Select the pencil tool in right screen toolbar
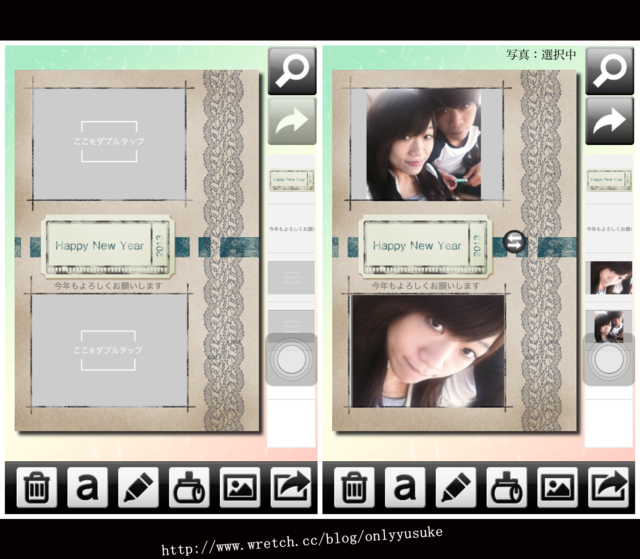This screenshot has height=559, width=640. tap(456, 487)
